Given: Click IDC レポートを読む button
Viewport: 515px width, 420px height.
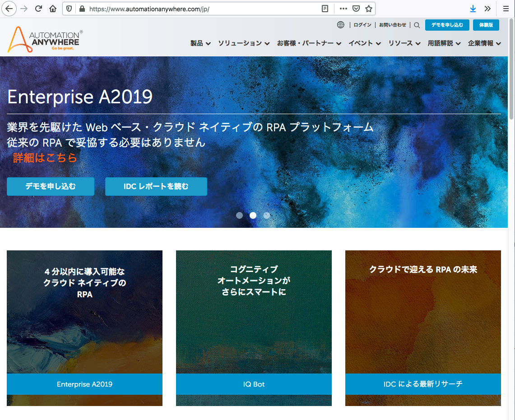Looking at the screenshot, I should click(156, 186).
